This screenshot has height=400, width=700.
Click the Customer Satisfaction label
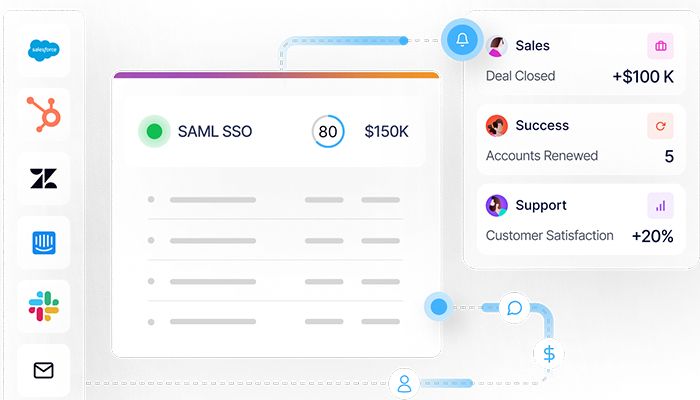pos(549,236)
